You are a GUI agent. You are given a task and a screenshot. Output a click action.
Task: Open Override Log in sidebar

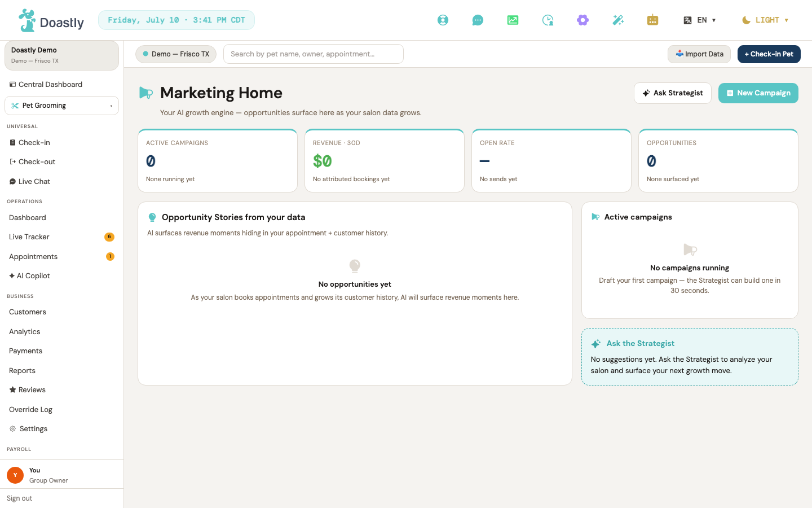(x=61, y=410)
